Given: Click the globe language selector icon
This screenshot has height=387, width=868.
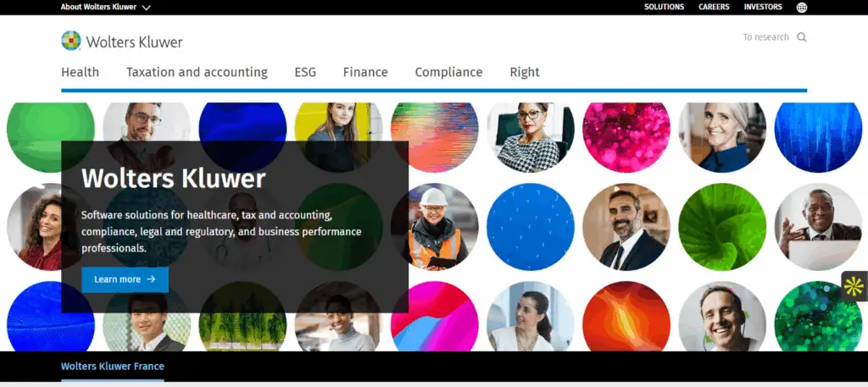Looking at the screenshot, I should coord(801,7).
